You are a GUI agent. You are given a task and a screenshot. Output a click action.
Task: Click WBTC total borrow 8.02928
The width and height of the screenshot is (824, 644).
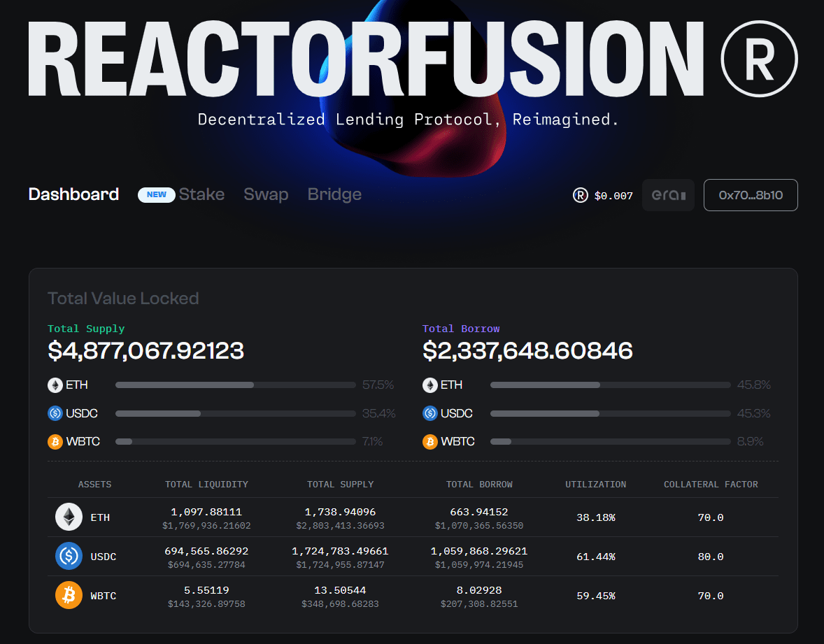pos(479,590)
